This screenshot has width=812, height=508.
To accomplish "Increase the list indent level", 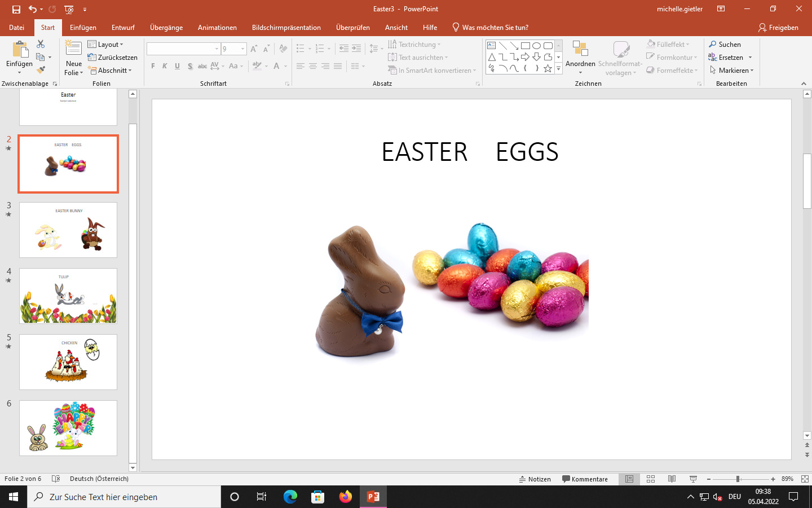I will pos(356,49).
